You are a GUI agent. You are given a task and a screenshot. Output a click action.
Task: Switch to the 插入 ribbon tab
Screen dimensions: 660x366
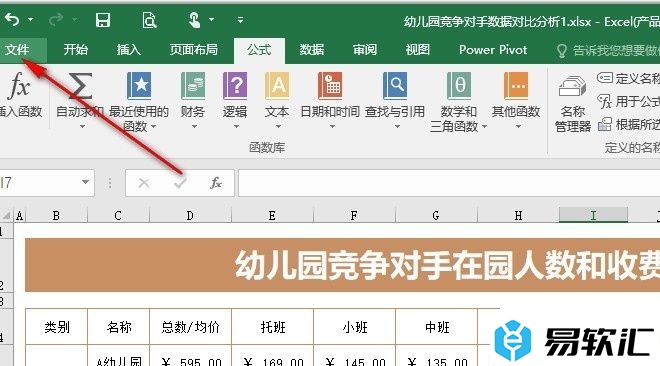[x=129, y=50]
